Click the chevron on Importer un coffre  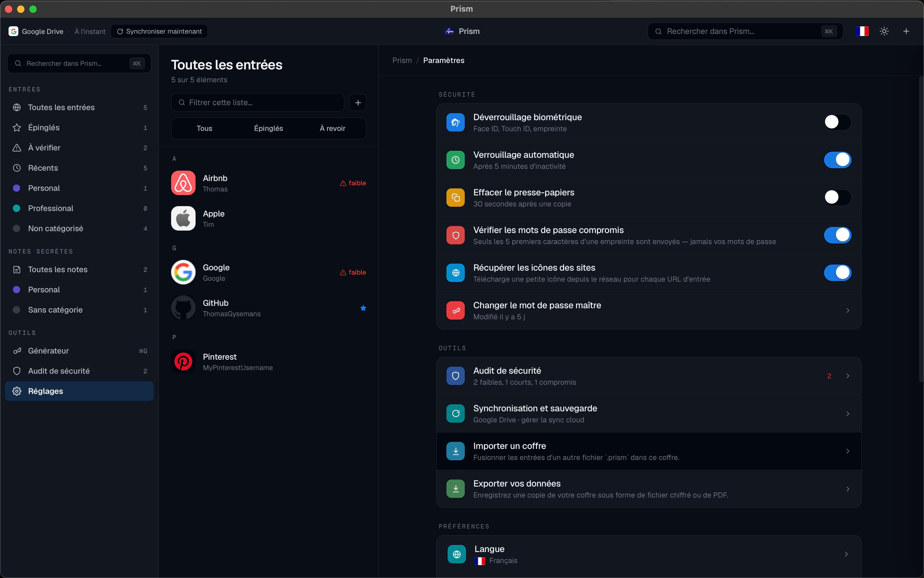tap(848, 451)
